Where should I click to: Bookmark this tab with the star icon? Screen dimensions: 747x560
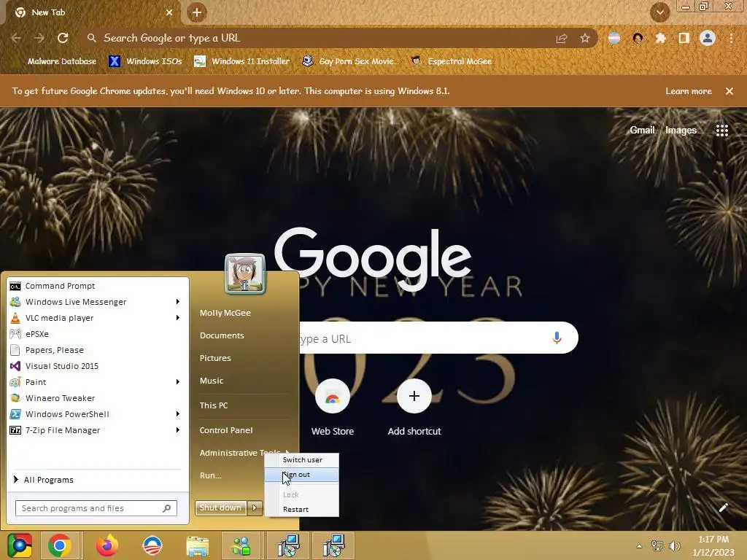[x=584, y=38]
